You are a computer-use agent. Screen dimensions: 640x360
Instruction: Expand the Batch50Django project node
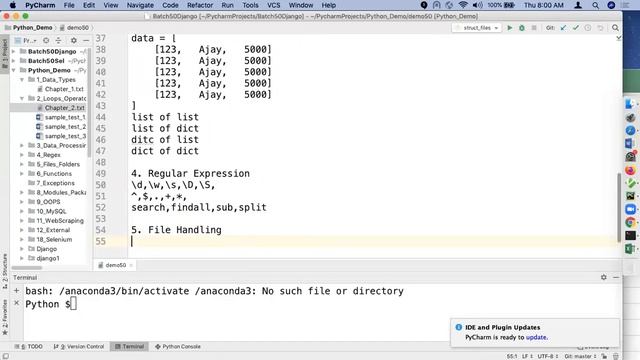pyautogui.click(x=13, y=51)
